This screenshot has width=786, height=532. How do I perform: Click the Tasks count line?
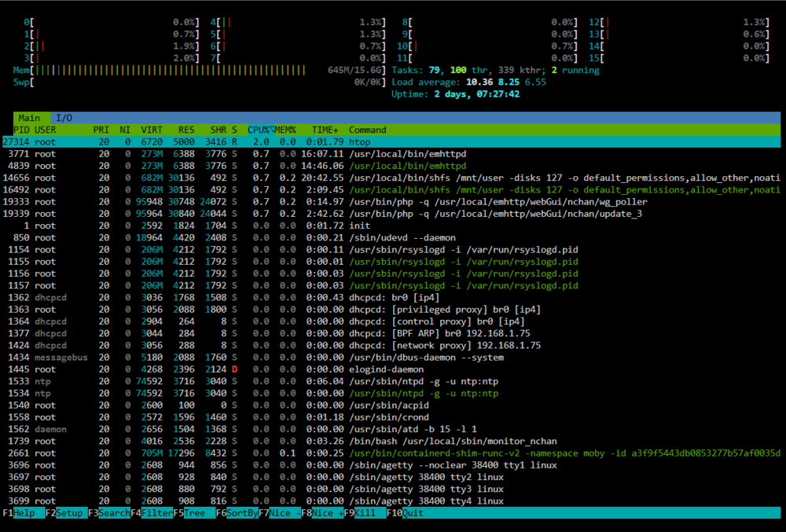495,70
